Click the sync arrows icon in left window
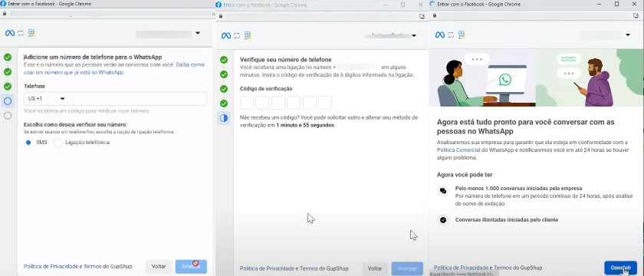Image resolution: width=644 pixels, height=276 pixels. pyautogui.click(x=21, y=33)
